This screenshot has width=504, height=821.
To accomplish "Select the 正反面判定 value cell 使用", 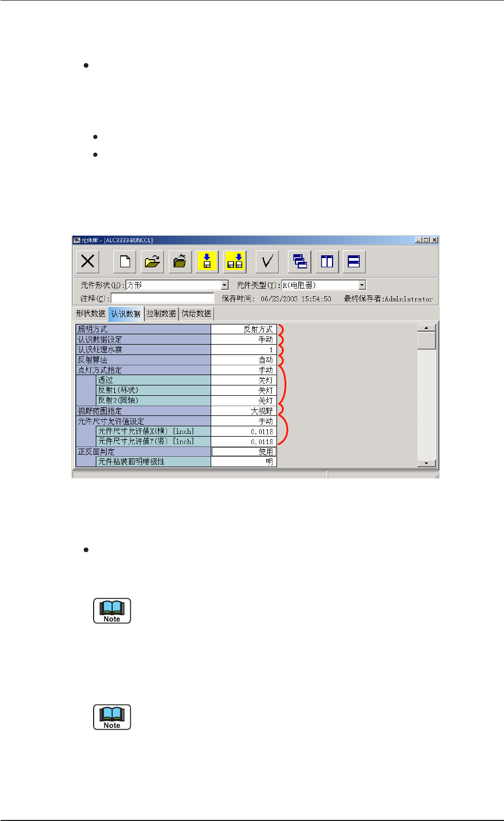I will [x=244, y=452].
